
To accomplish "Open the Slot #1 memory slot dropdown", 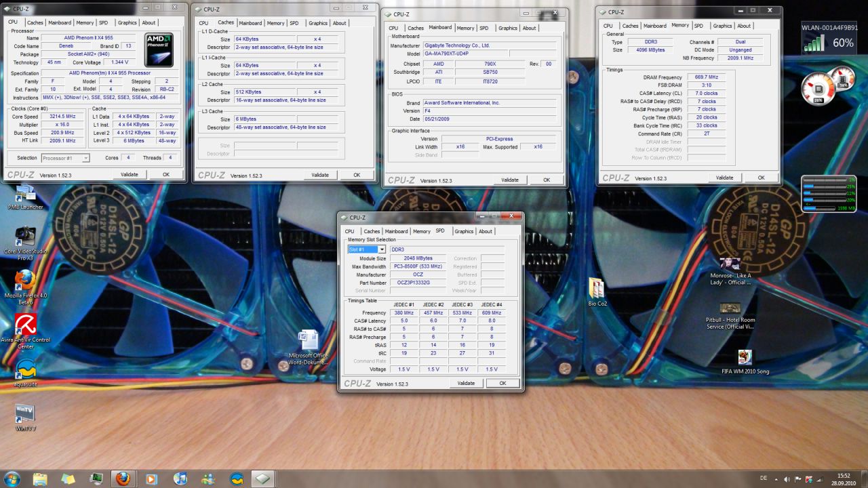I will (x=367, y=249).
